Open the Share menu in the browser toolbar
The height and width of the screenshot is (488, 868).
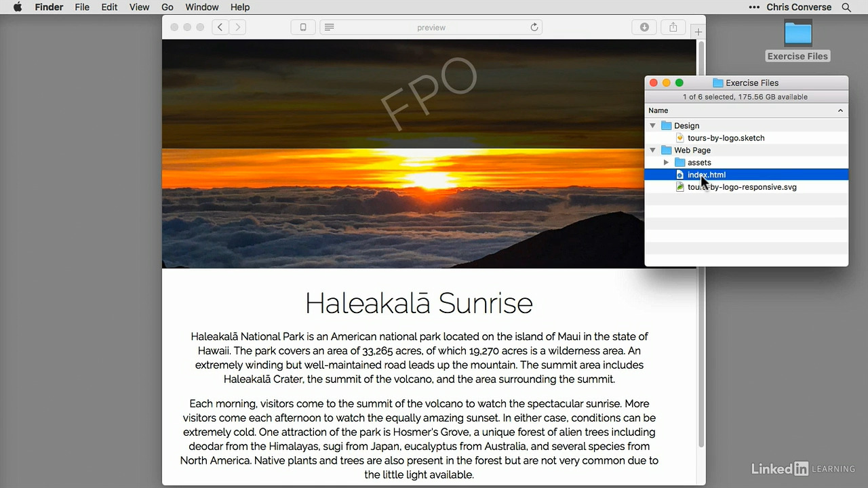click(673, 27)
